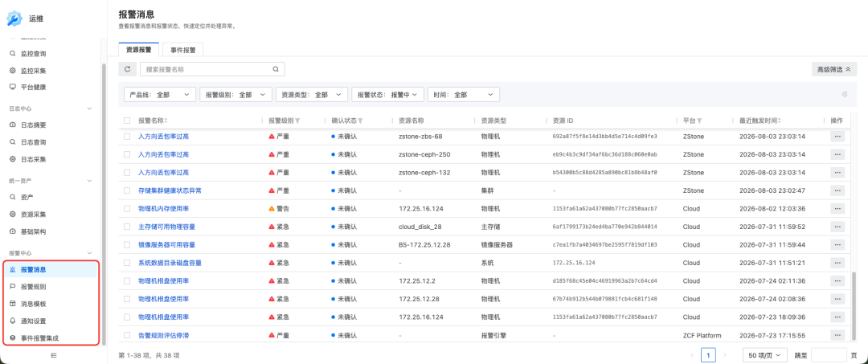Click the 跳至 page number input

click(829, 354)
